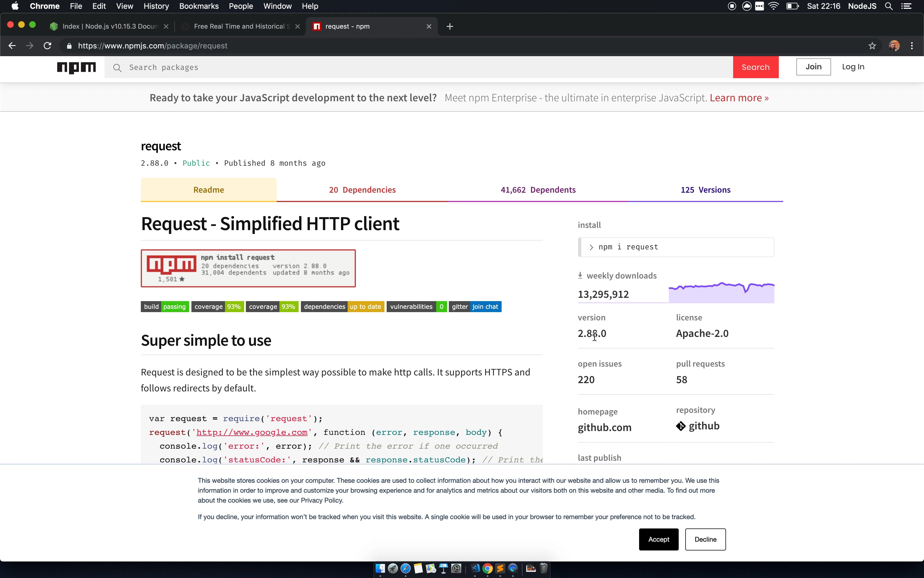Open Maps from the Dock

(x=431, y=568)
